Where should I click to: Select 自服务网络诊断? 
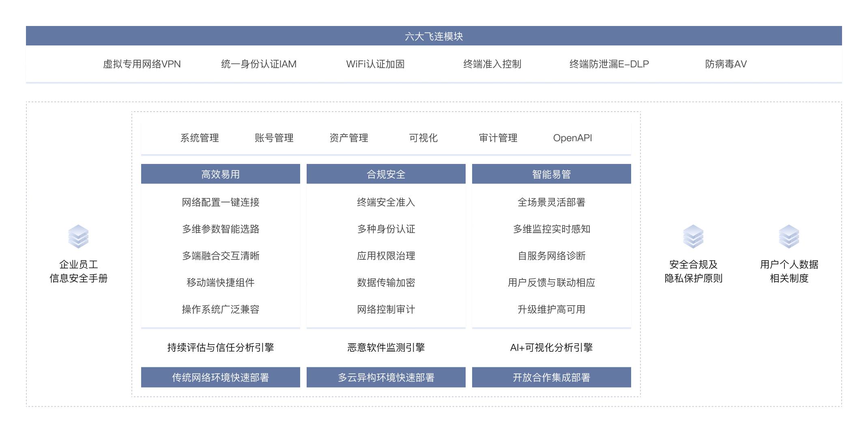[552, 256]
